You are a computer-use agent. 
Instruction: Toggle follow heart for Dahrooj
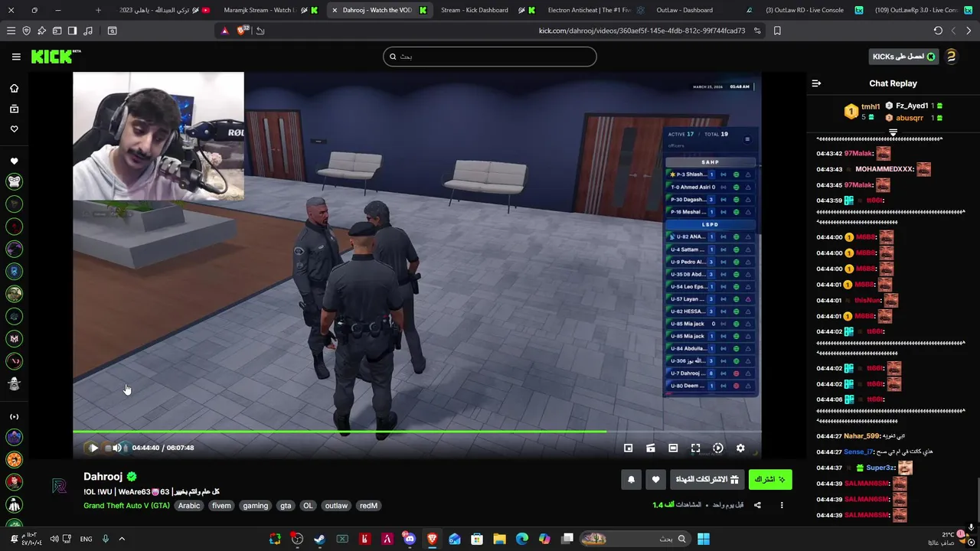coord(655,480)
